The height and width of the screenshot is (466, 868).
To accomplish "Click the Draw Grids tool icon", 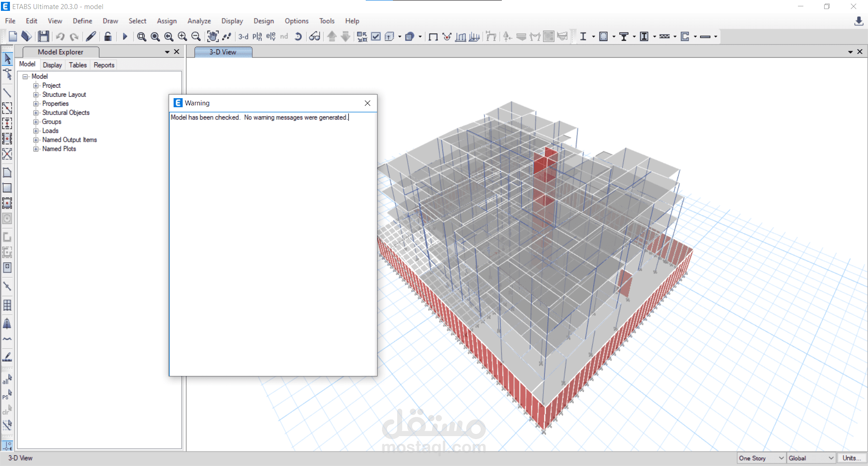I will click(7, 305).
